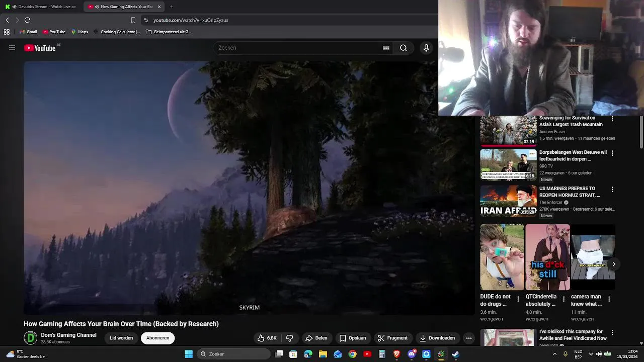Open the YouTube hamburger guide menu
The height and width of the screenshot is (362, 644).
(12, 48)
